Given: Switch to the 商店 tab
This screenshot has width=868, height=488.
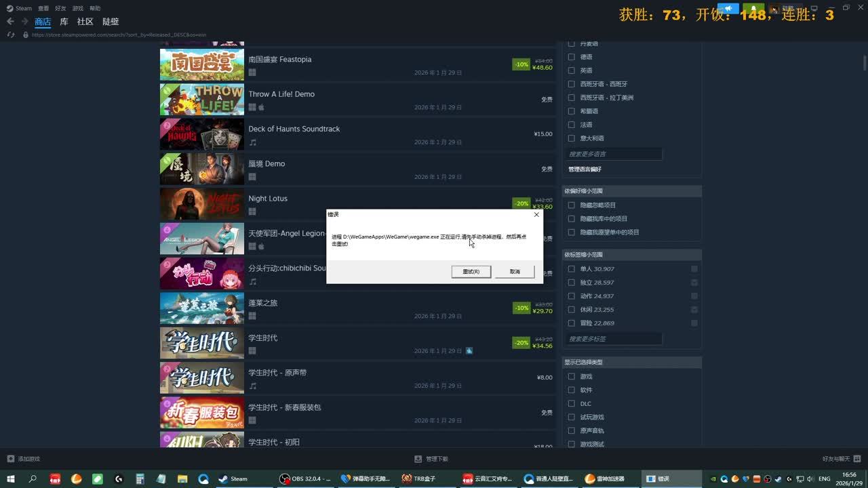Looking at the screenshot, I should coord(43,22).
